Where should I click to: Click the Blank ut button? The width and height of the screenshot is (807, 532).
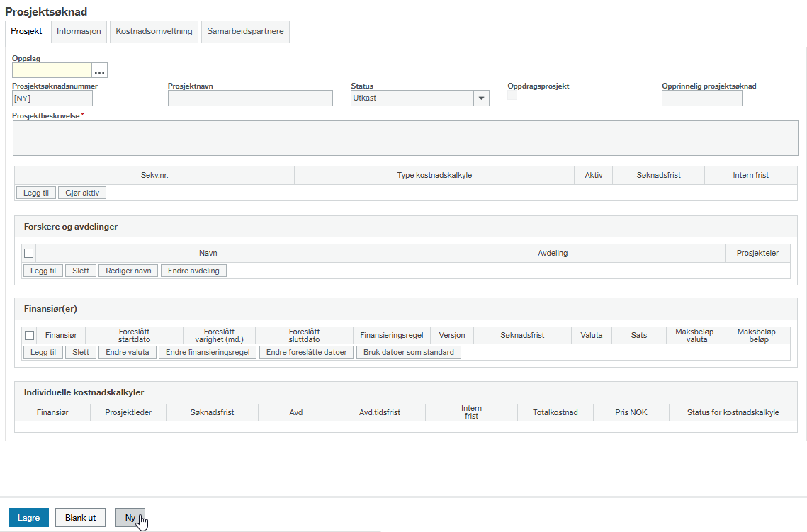pyautogui.click(x=80, y=518)
